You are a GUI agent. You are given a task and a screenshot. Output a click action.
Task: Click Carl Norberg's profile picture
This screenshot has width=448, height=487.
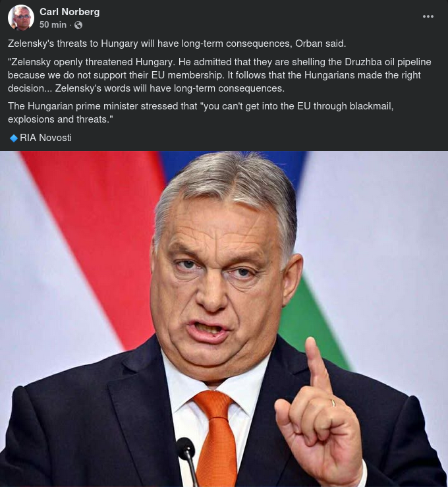click(x=21, y=18)
